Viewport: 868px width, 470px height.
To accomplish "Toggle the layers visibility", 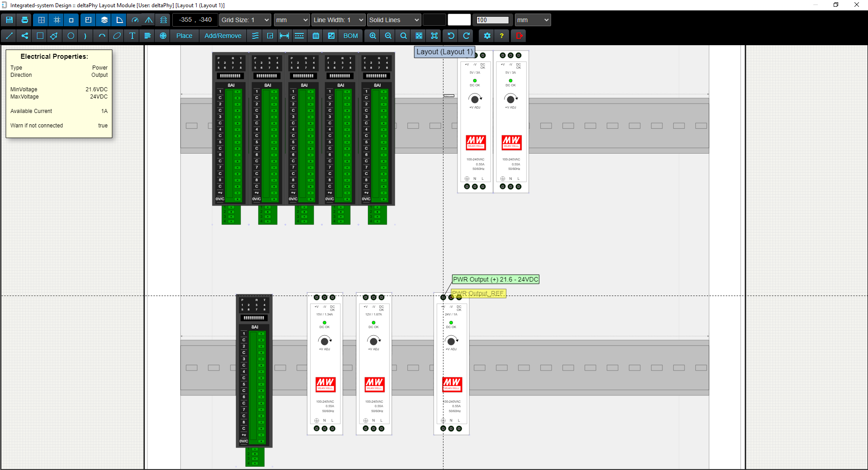I will click(x=104, y=20).
